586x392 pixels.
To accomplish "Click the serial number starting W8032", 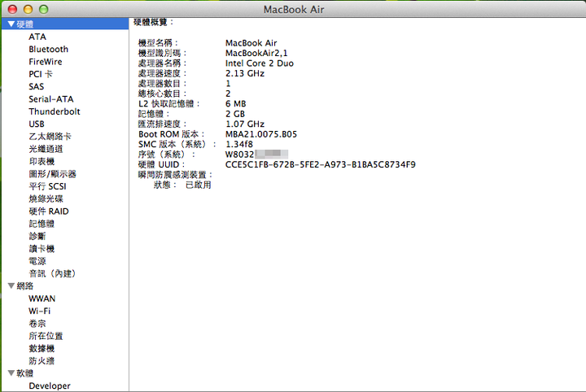I will pyautogui.click(x=256, y=155).
